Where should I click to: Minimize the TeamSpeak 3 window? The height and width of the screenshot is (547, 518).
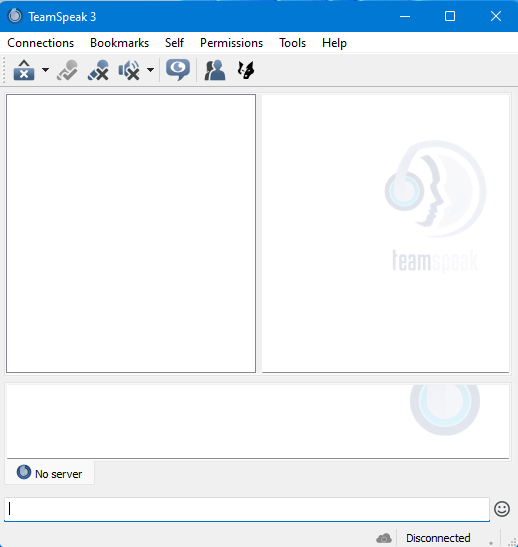[x=405, y=16]
